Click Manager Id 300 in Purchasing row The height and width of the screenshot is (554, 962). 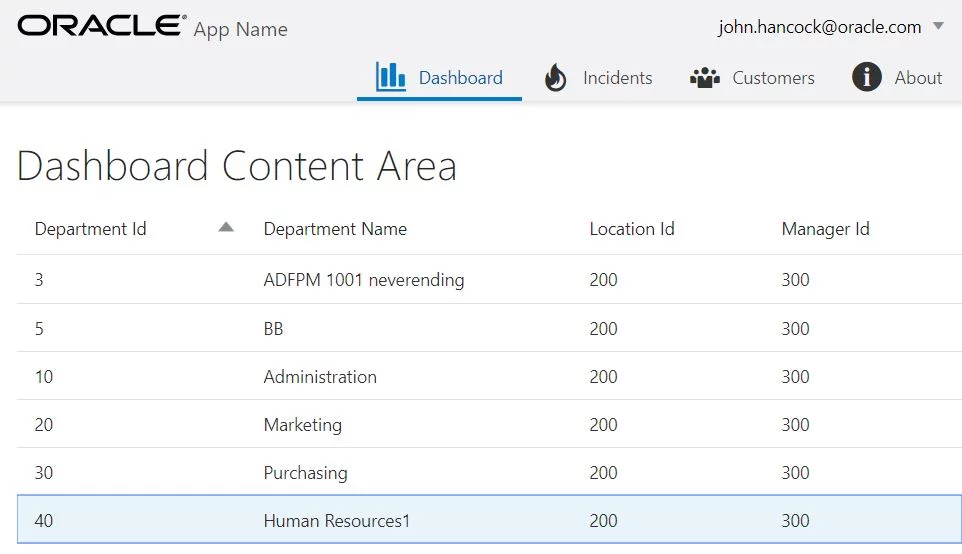click(796, 472)
